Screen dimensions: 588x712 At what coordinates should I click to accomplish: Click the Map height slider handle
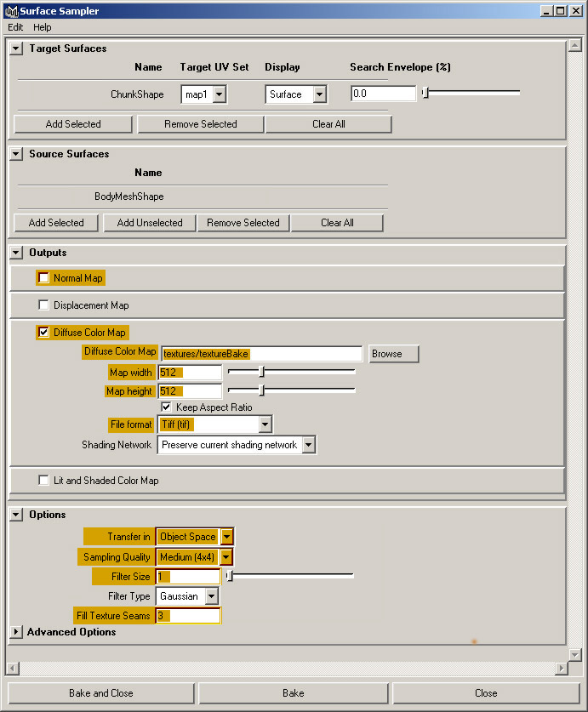[x=262, y=390]
